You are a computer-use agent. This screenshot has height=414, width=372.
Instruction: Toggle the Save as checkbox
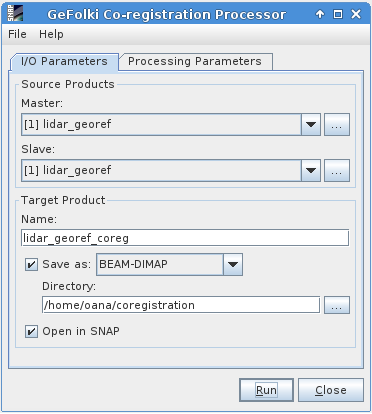tap(31, 265)
